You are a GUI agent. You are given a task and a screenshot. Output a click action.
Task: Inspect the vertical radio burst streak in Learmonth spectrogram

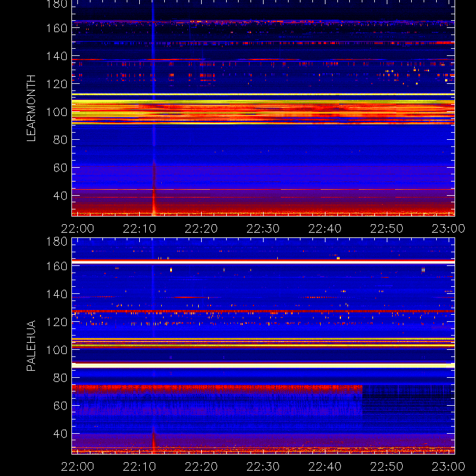(154, 108)
